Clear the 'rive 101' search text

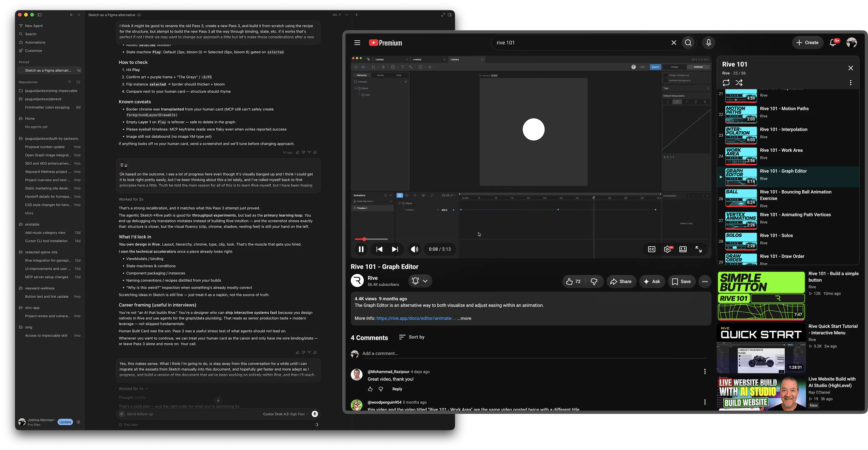(674, 43)
